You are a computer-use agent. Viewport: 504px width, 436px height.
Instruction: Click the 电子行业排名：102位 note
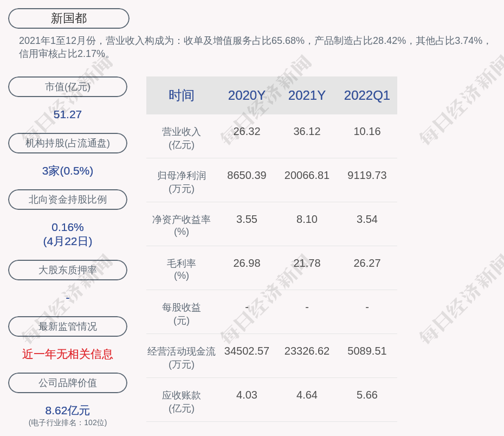[x=68, y=422]
